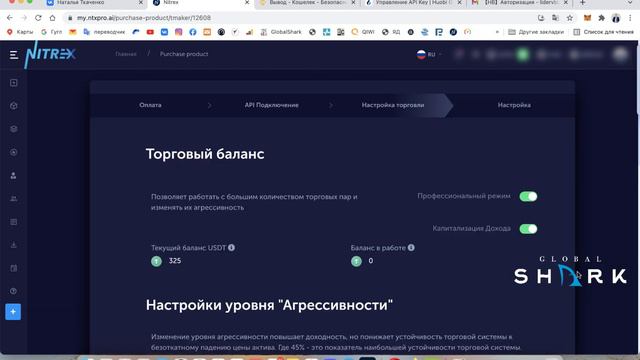Image resolution: width=640 pixels, height=360 pixels.
Task: Click the browser home button
Action: click(x=52, y=18)
